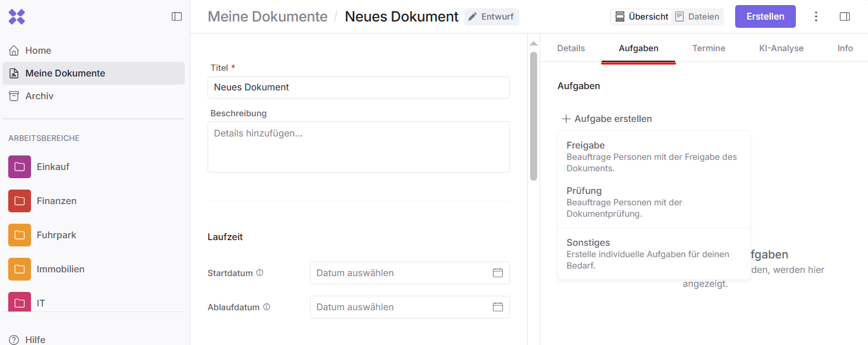
Task: Click into the Beschreibung text area
Action: point(358,147)
